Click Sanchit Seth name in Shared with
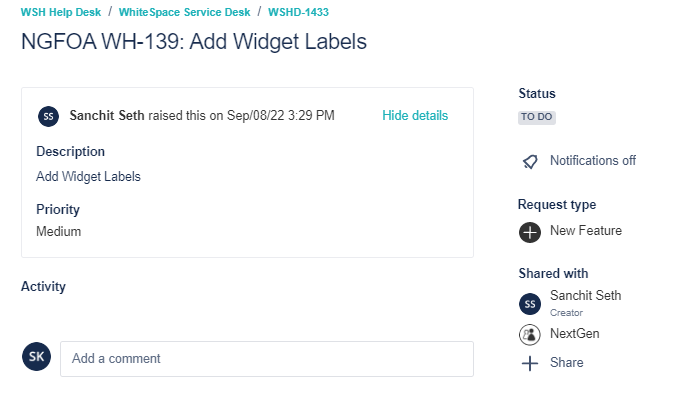694x399 pixels. pos(586,295)
